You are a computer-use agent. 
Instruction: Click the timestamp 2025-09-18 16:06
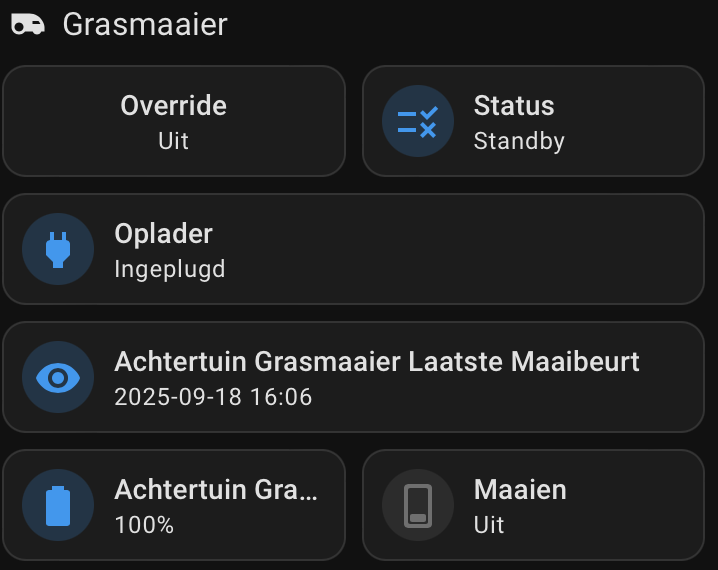[x=213, y=397]
